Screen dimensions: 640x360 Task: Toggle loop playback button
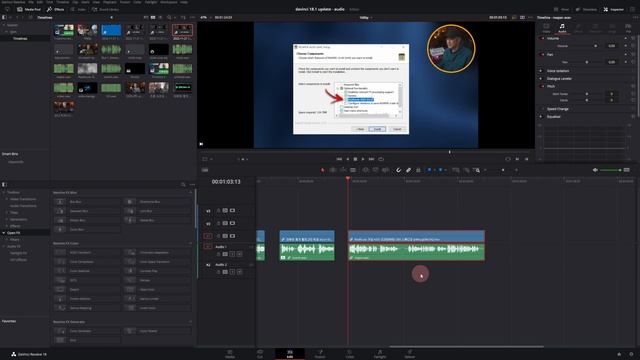pos(381,159)
